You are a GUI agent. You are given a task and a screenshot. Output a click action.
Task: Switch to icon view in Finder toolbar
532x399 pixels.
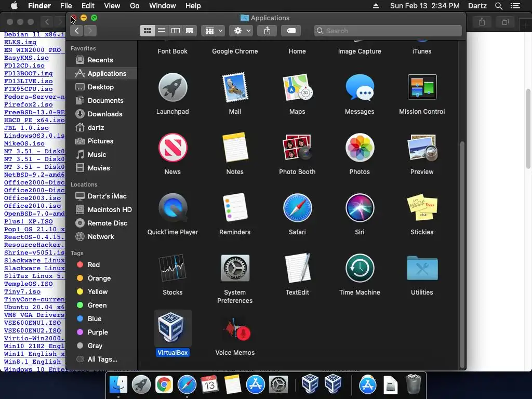coord(147,31)
